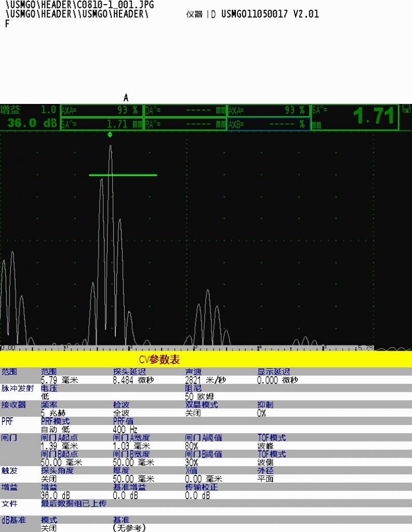
Task: Select the A%A readout beside the gain box
Action: (x=101, y=111)
